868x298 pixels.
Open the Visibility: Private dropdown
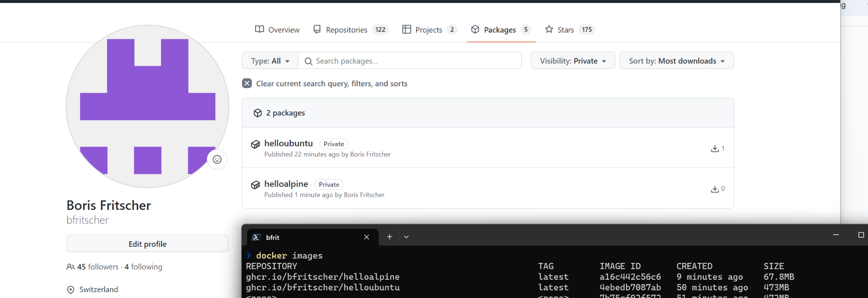point(573,61)
